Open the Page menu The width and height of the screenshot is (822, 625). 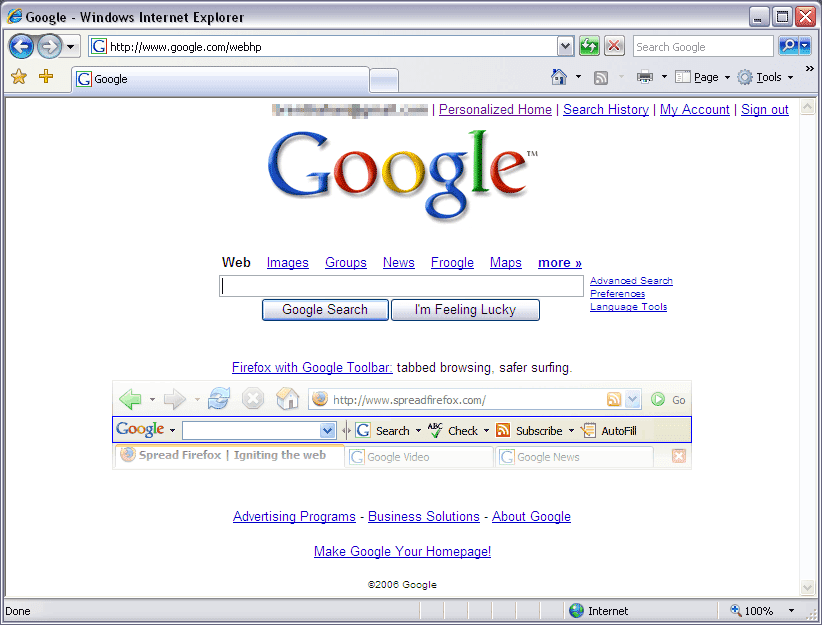point(702,77)
